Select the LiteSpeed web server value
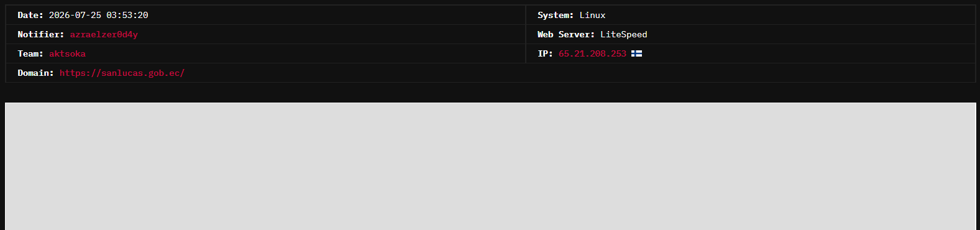Image resolution: width=980 pixels, height=230 pixels. pos(624,35)
